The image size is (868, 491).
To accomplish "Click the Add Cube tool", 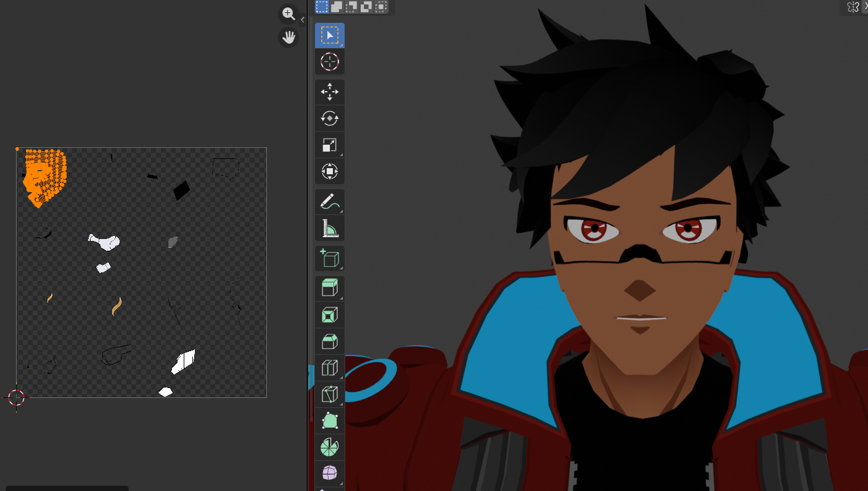I will tap(330, 258).
